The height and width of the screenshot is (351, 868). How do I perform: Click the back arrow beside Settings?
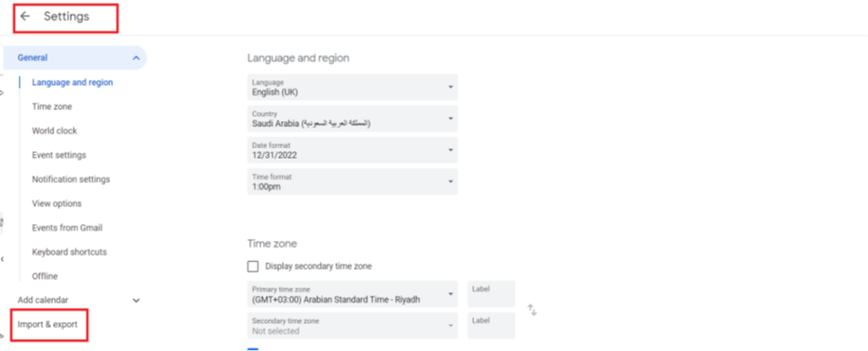pyautogui.click(x=25, y=17)
